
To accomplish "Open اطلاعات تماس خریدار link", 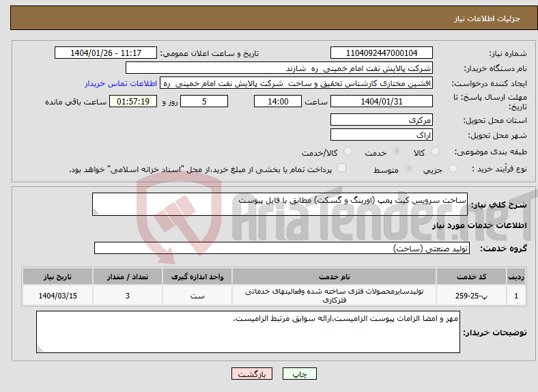I will 121,84.
